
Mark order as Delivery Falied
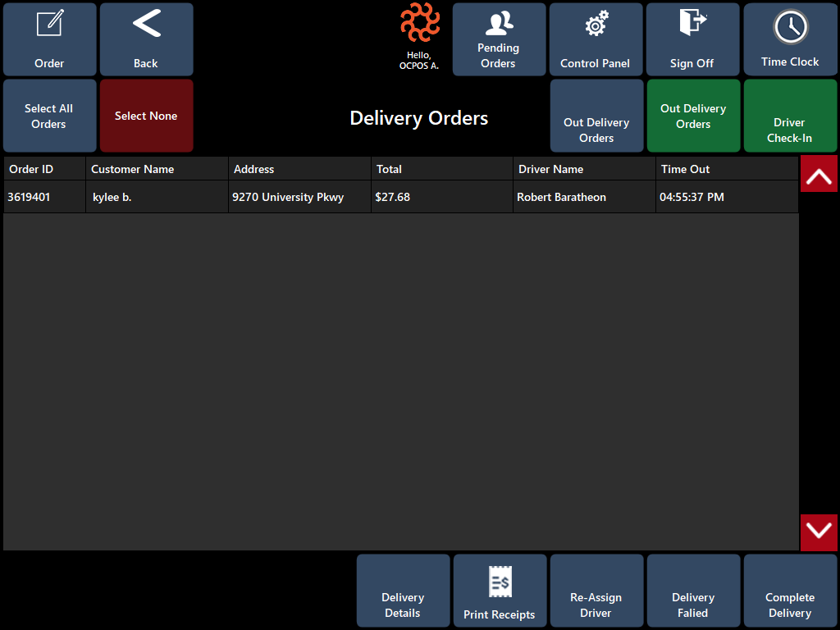coord(693,591)
